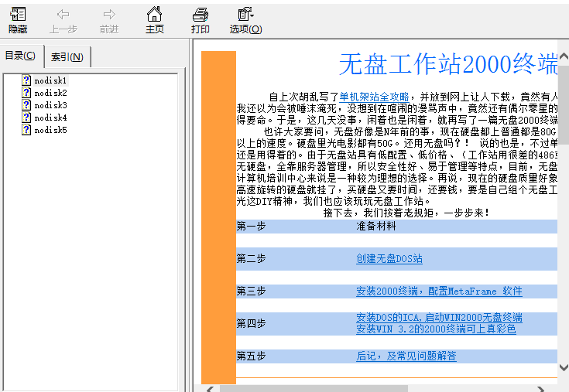This screenshot has height=392, width=569.
Task: Follow the 创建无盘DOS站 link
Action: point(389,259)
